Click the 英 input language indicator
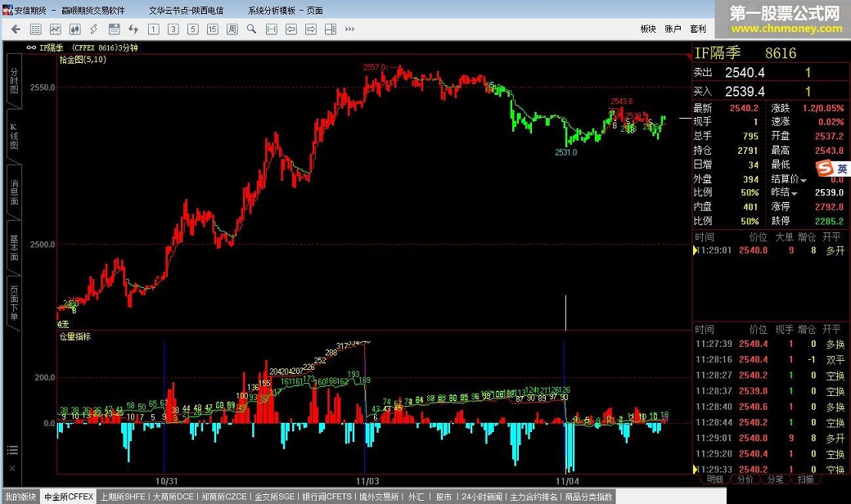 click(842, 169)
